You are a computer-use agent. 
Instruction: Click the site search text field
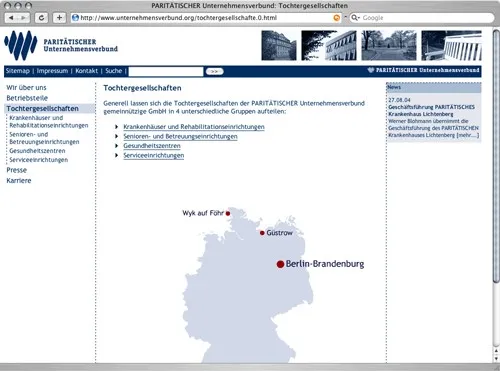coord(166,71)
